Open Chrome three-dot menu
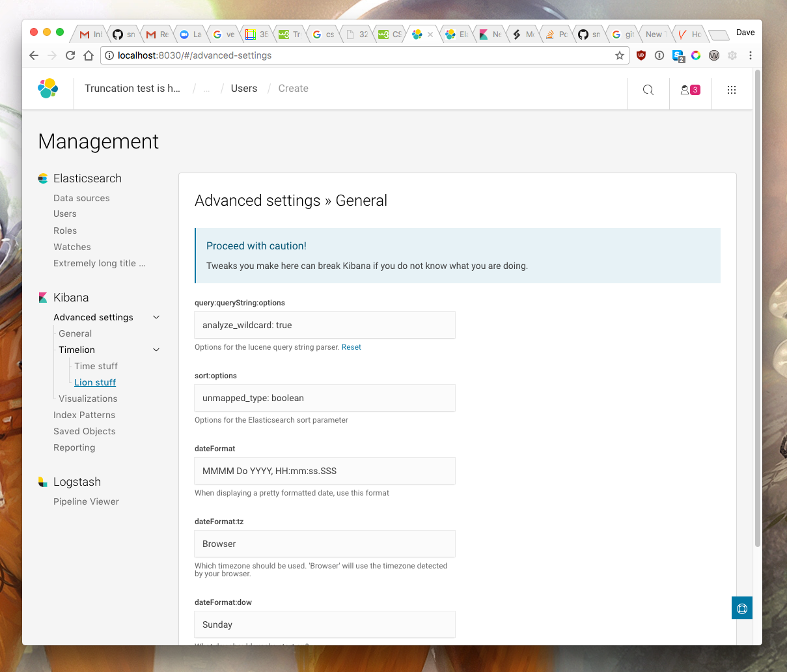This screenshot has height=672, width=787. pyautogui.click(x=751, y=55)
